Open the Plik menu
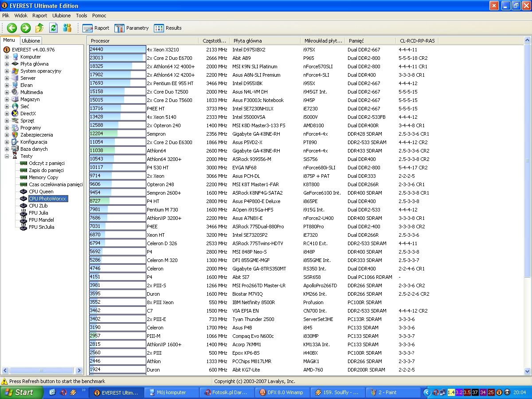The width and height of the screenshot is (532, 399). tap(6, 16)
